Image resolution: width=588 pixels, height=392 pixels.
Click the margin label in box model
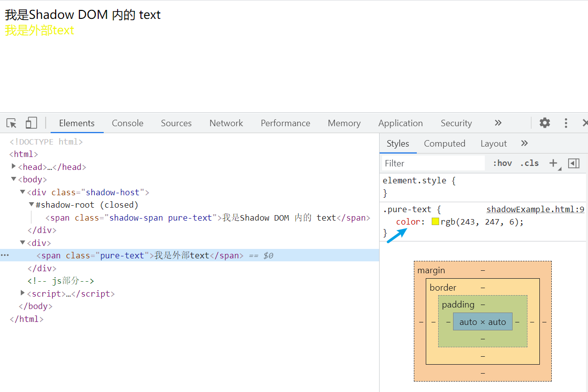pyautogui.click(x=431, y=270)
